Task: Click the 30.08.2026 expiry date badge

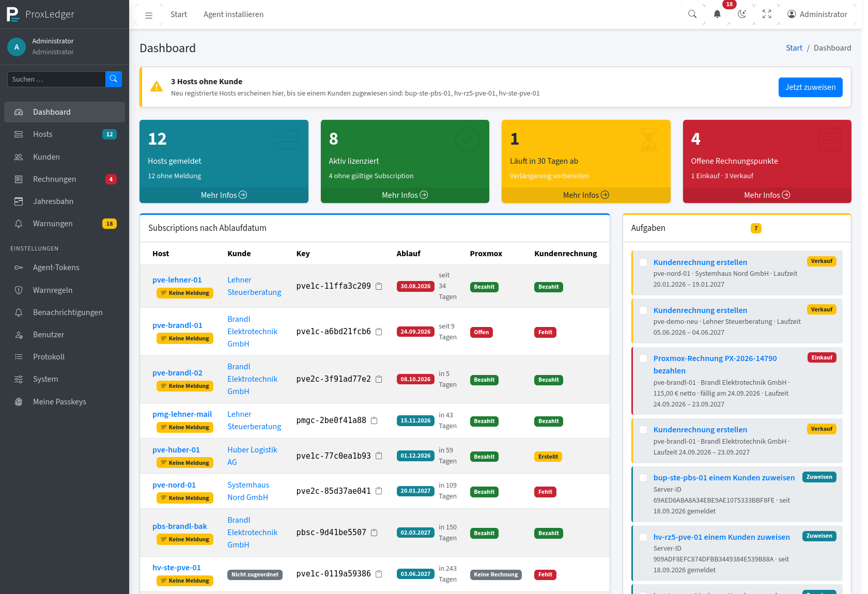Action: (415, 286)
